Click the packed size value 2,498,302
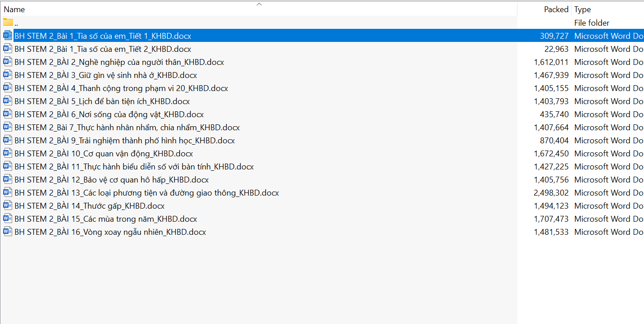 pos(551,192)
